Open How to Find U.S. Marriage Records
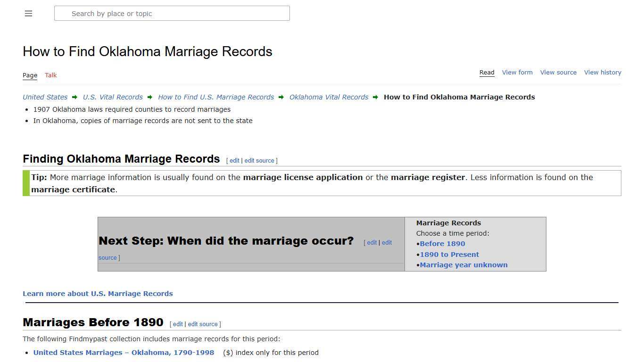The height and width of the screenshot is (362, 644). pos(215,97)
